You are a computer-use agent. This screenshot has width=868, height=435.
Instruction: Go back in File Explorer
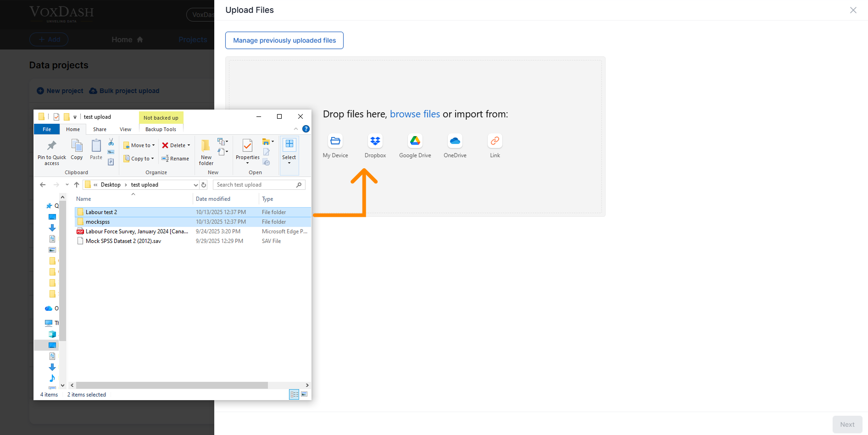pos(43,185)
